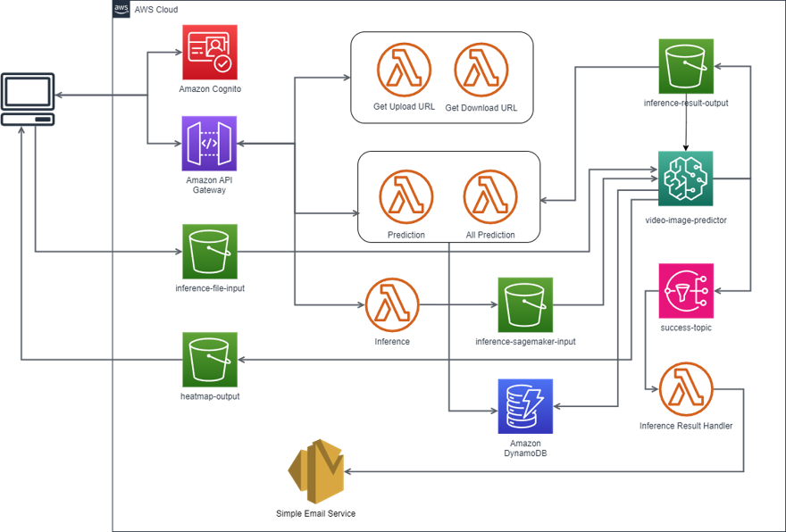Click the 'inference-sagemaker-input' label

pos(525,342)
